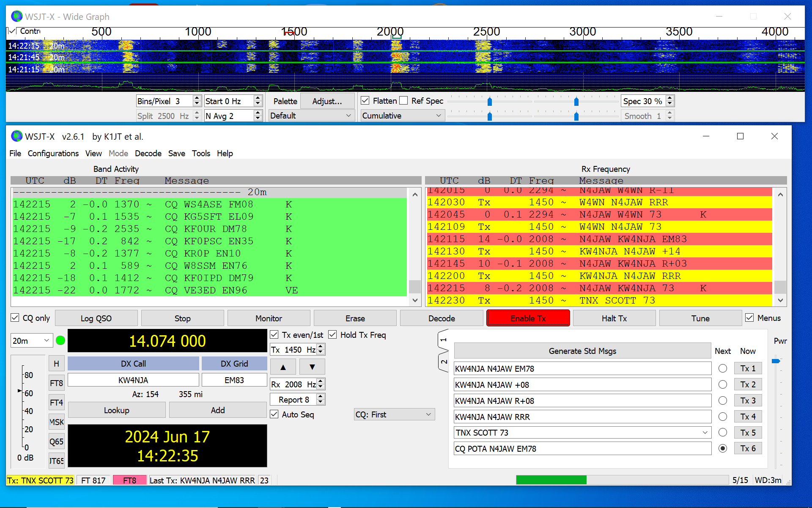Screen dimensions: 812x508
Task: Uncheck the CQ only checkbox
Action: [15, 318]
